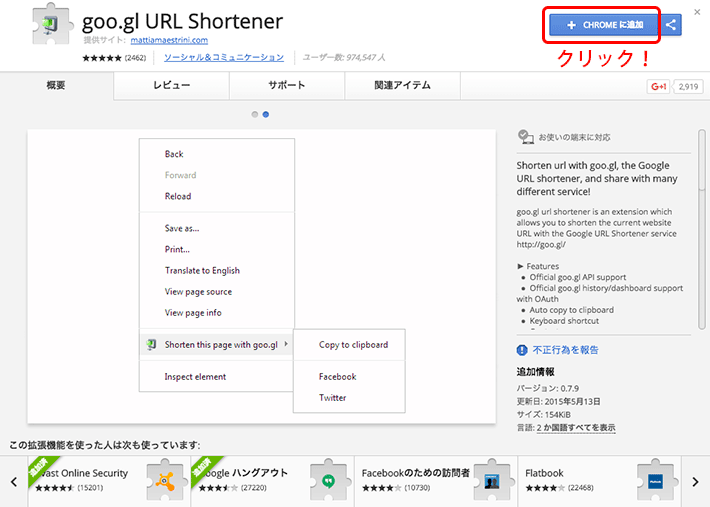Click 2 か国語すべてを表示 language link

pyautogui.click(x=576, y=427)
